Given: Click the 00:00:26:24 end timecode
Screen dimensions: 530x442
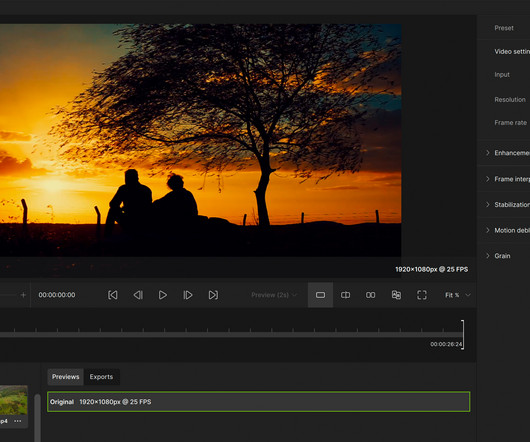Looking at the screenshot, I should pyautogui.click(x=446, y=344).
